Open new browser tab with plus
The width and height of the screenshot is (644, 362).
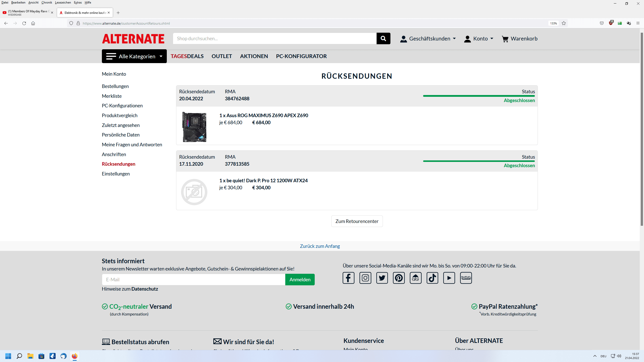pyautogui.click(x=118, y=13)
